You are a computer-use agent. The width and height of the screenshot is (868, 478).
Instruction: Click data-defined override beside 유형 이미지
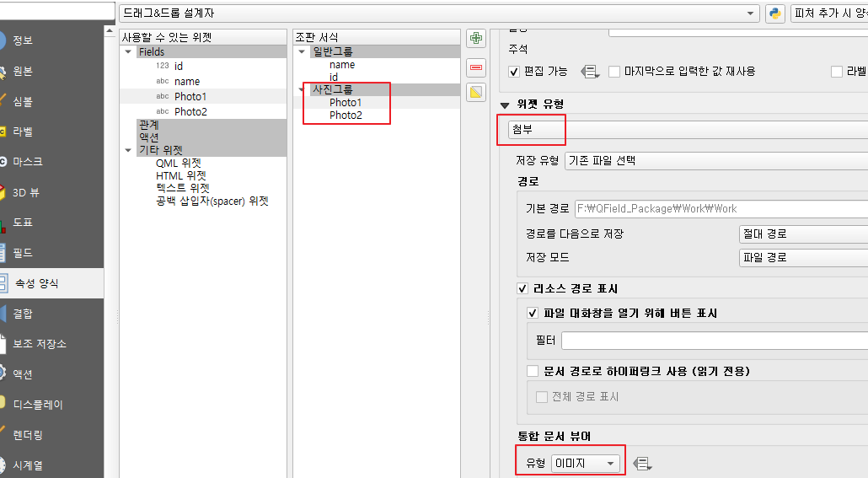click(642, 463)
